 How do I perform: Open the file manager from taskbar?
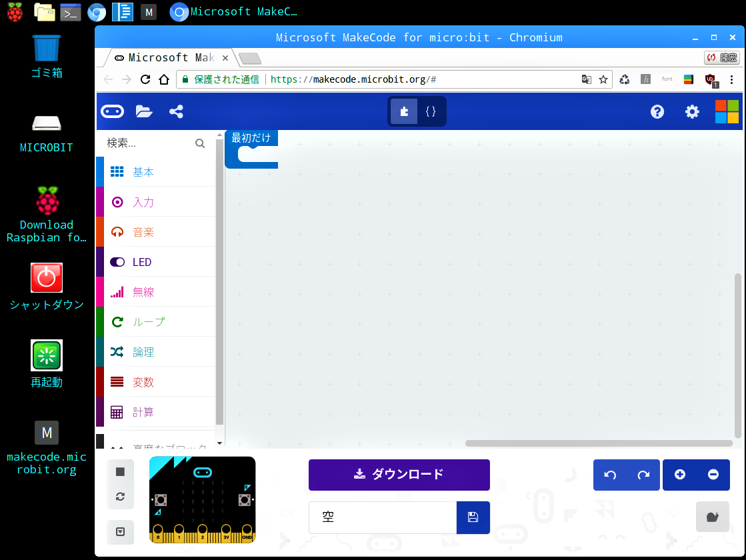[x=45, y=12]
